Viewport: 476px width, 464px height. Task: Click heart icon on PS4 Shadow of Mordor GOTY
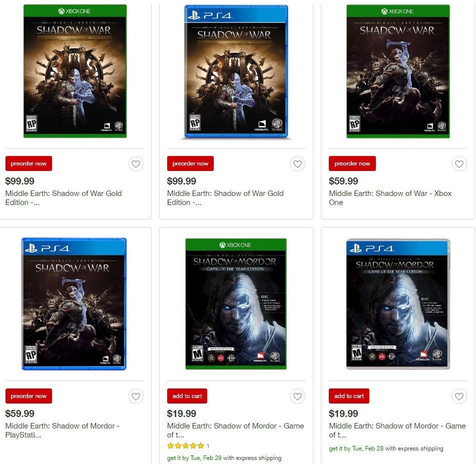point(459,396)
